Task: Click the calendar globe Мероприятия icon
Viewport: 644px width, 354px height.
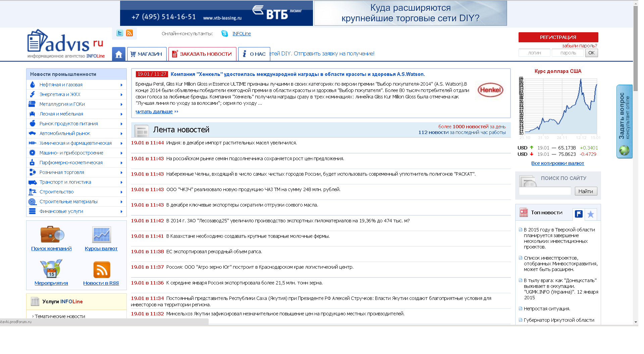Action: click(x=51, y=269)
